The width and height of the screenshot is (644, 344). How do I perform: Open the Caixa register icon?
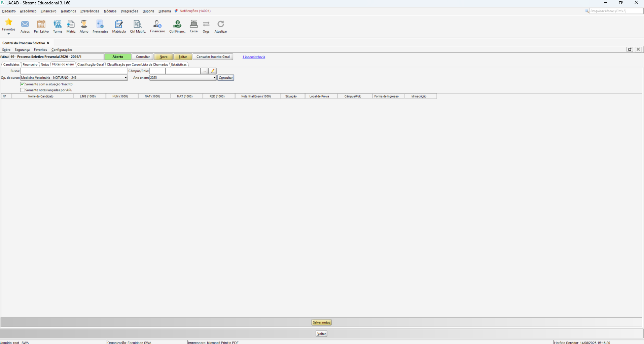click(x=194, y=24)
